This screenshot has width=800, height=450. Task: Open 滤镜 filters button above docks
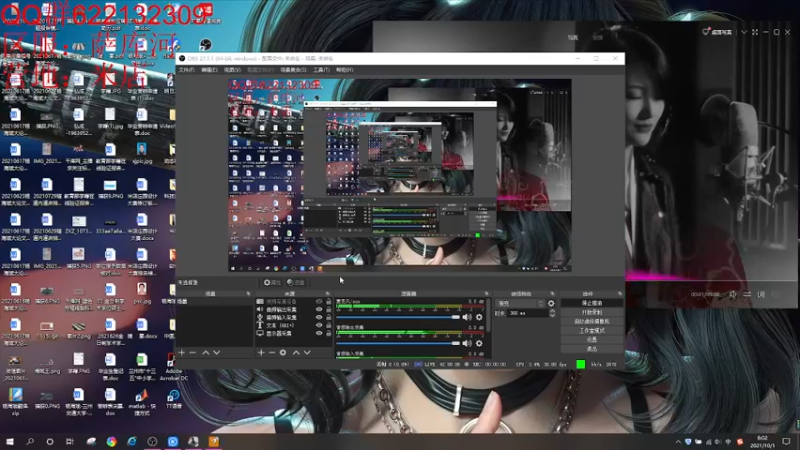pos(295,282)
